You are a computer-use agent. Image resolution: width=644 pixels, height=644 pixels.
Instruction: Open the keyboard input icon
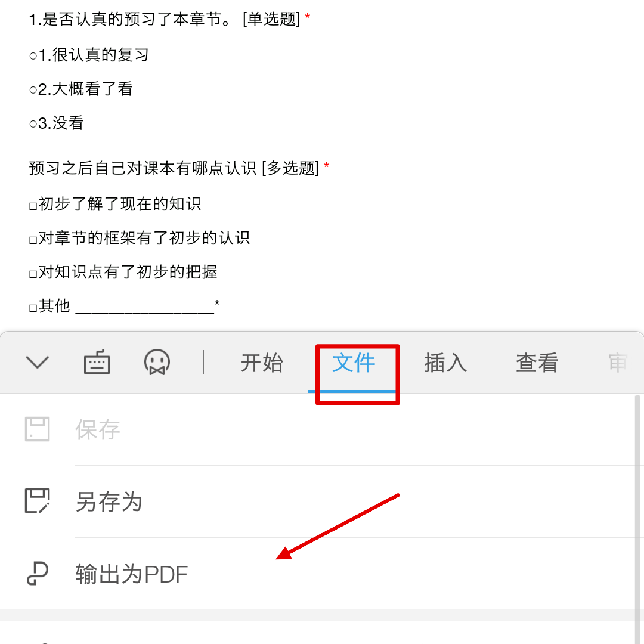point(97,362)
